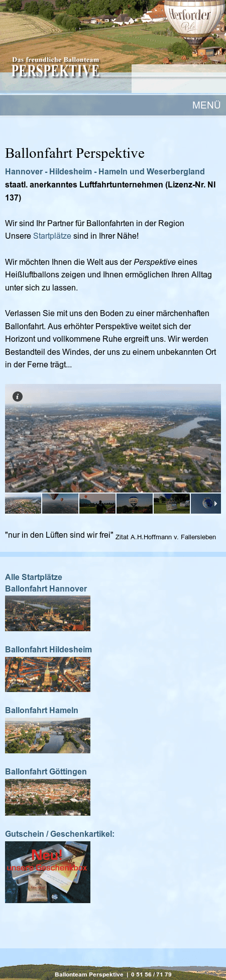Open Hannover - Hildesheim - Hameln heading link

pos(105,171)
